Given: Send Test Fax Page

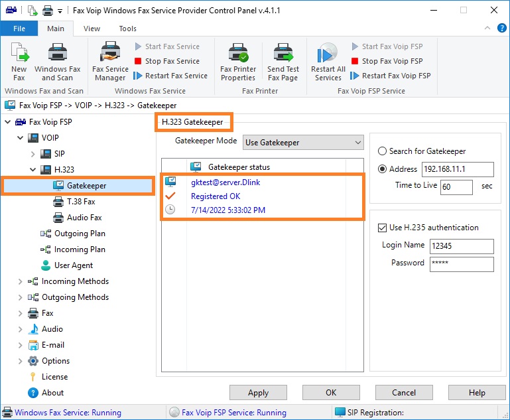Looking at the screenshot, I should pyautogui.click(x=283, y=62).
